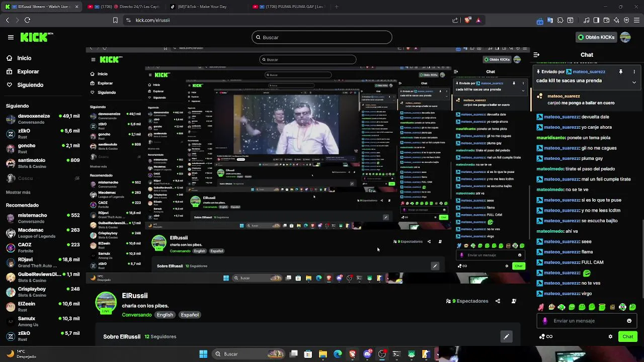Viewport: 644px width, 362px height.
Task: Reload the page with the refresh icon
Action: (x=27, y=20)
